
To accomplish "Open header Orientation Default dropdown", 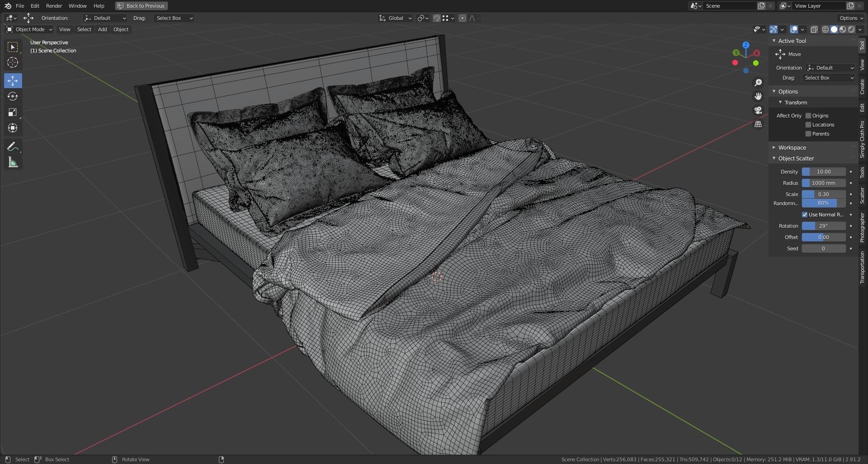I will click(105, 18).
